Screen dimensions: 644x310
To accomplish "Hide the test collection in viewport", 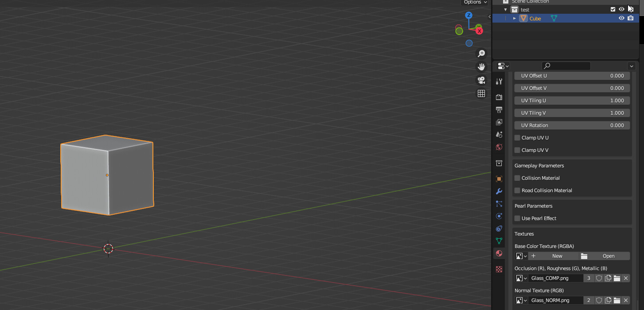I will pyautogui.click(x=621, y=9).
